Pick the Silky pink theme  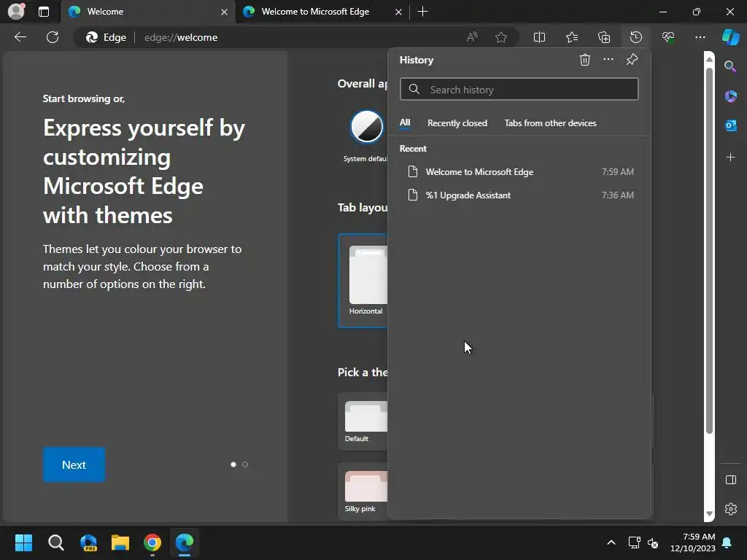[363, 491]
